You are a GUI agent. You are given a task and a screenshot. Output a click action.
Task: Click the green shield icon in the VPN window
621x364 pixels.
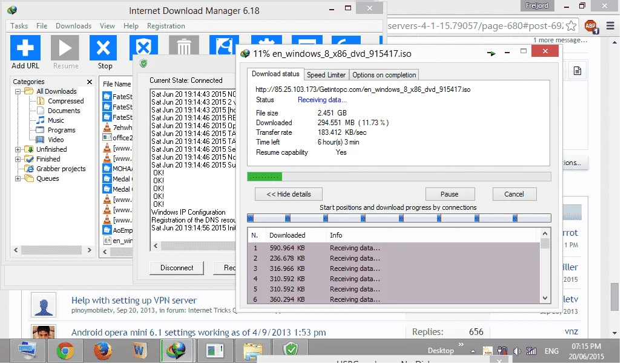click(143, 63)
